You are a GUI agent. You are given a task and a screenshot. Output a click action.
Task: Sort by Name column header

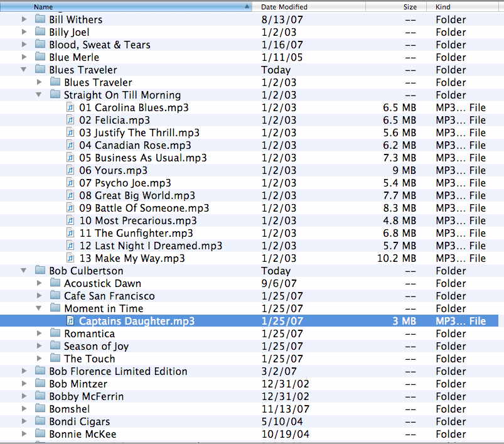(126, 7)
